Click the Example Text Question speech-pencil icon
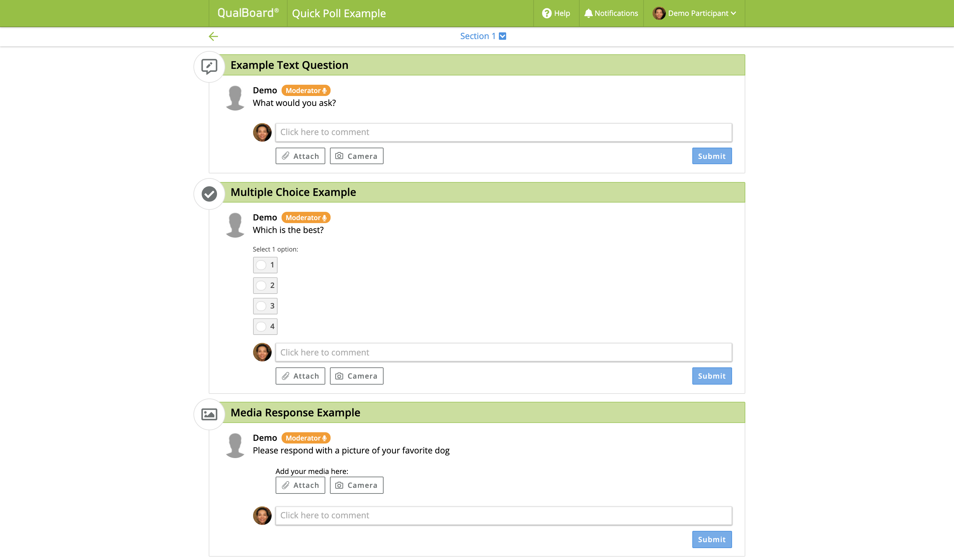954x560 pixels. point(209,67)
